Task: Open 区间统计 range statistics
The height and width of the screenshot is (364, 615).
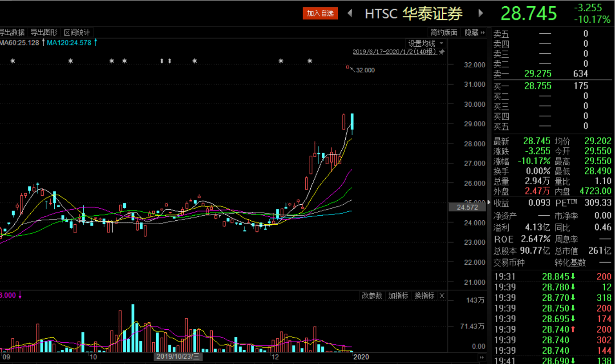Action: (77, 32)
